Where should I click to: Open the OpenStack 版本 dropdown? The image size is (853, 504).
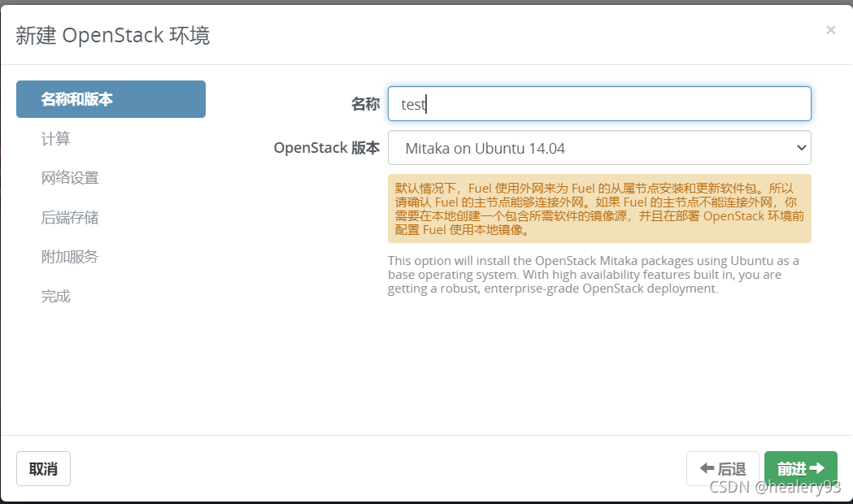tap(803, 147)
